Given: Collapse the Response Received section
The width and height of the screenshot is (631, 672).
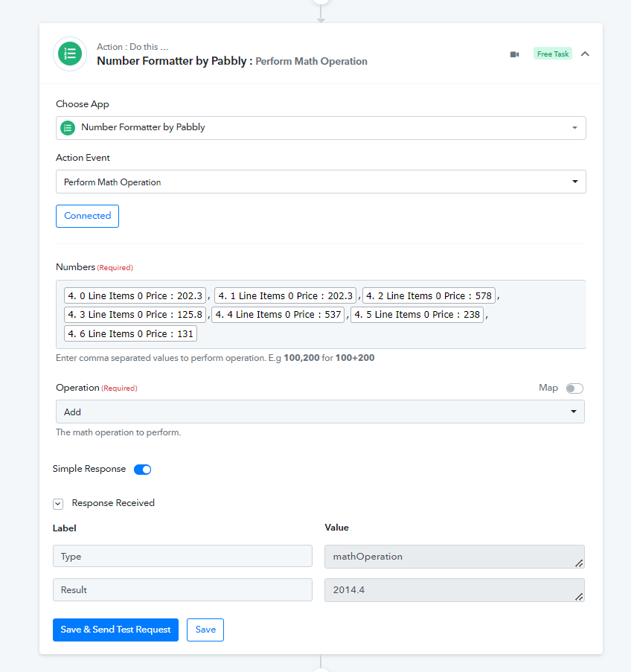Looking at the screenshot, I should pos(58,504).
